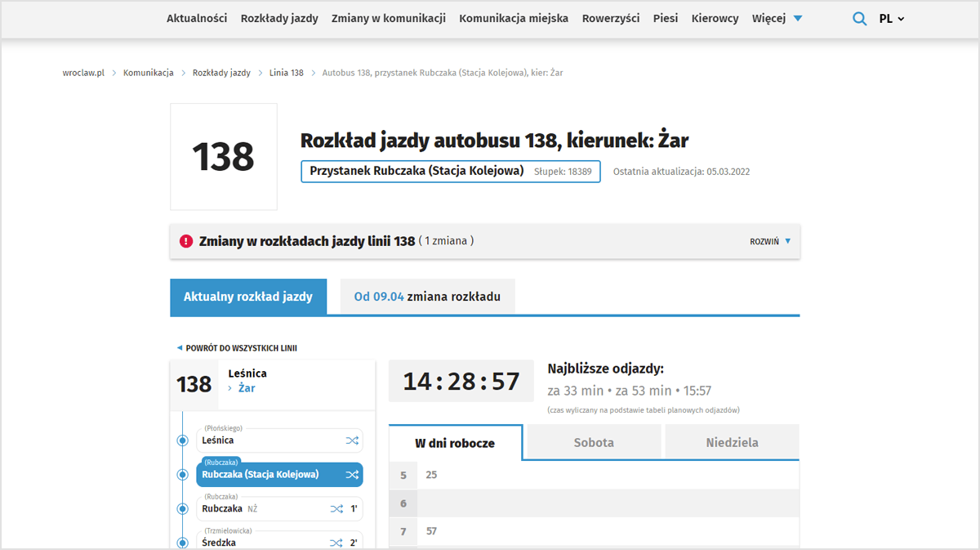The width and height of the screenshot is (980, 550).
Task: Go to Linia 138 breadcrumb link
Action: pos(287,73)
